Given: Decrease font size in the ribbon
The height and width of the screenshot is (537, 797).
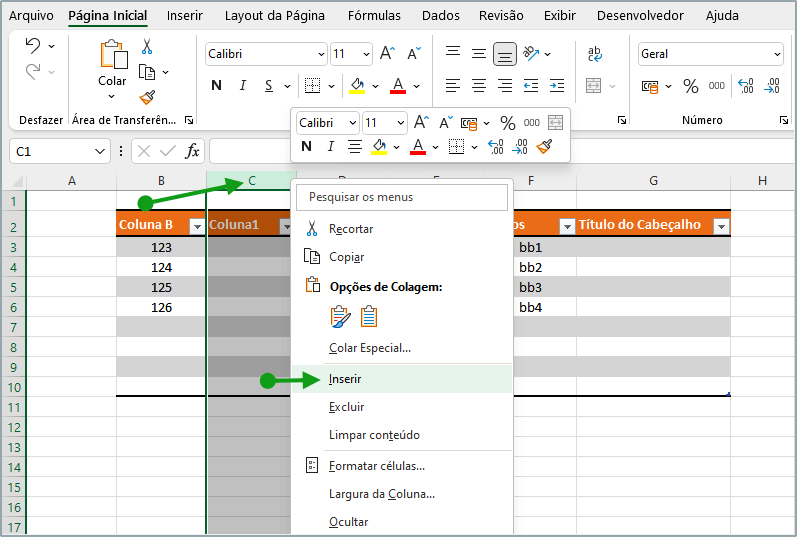Looking at the screenshot, I should pyautogui.click(x=414, y=53).
